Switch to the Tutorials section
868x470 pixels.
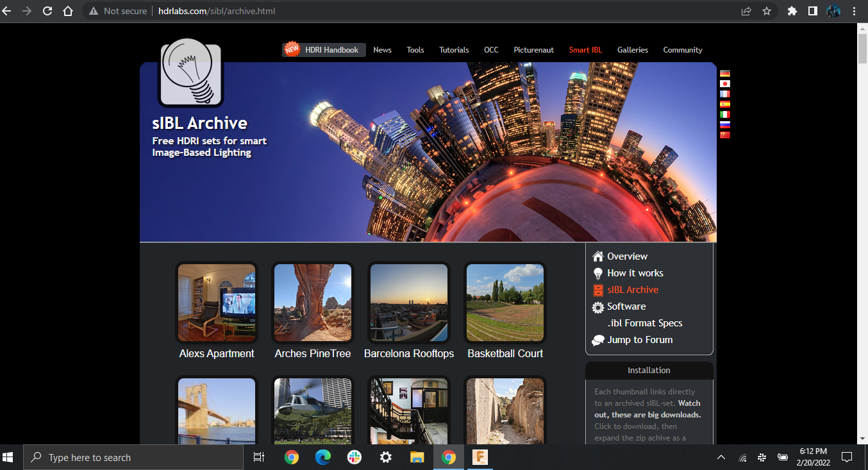[453, 49]
